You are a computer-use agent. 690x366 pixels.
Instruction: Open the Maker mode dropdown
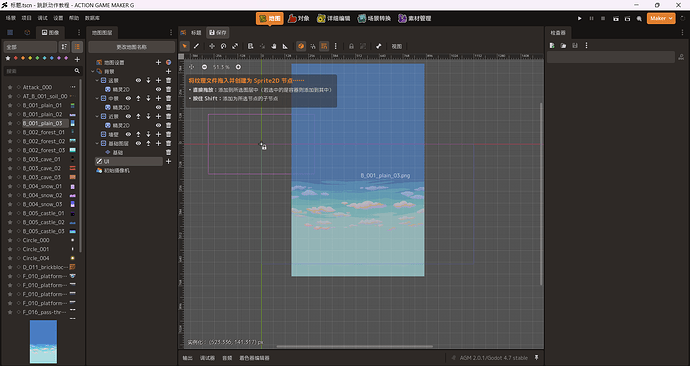click(661, 18)
